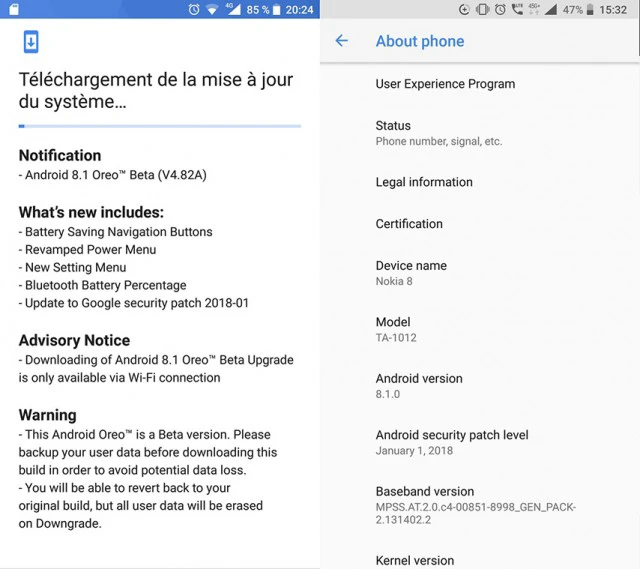Tap battery icon showing 47%
This screenshot has height=569, width=640.
590,9
